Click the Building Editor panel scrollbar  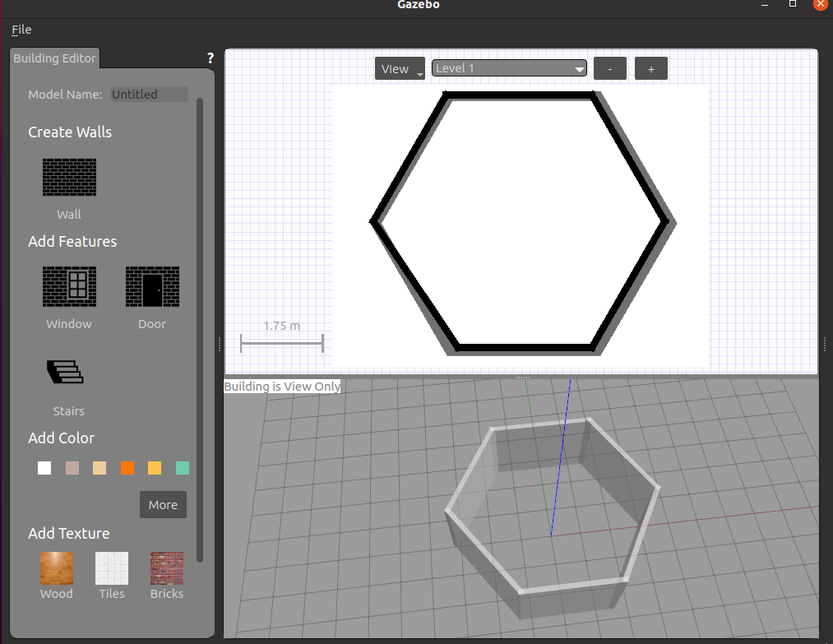199,329
